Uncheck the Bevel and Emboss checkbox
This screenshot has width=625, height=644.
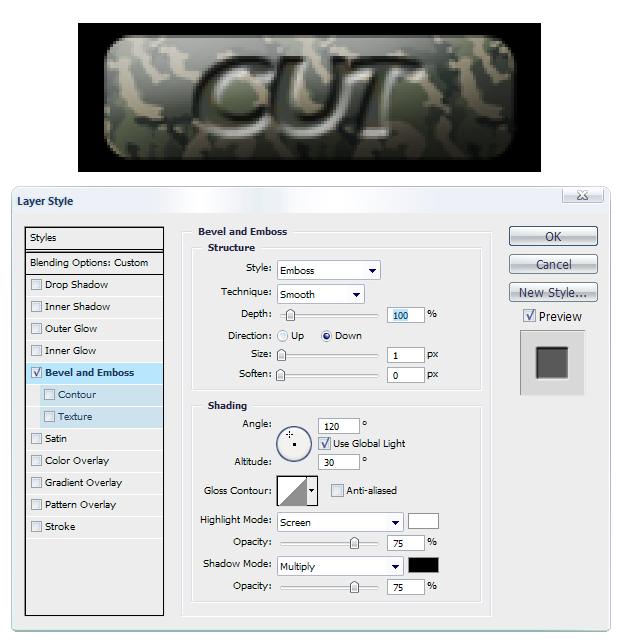tap(37, 373)
